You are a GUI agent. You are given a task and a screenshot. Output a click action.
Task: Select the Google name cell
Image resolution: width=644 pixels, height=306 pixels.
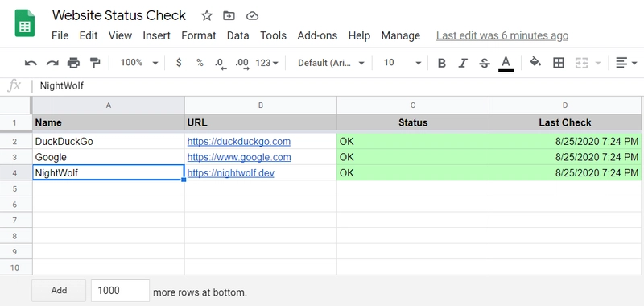click(x=109, y=157)
